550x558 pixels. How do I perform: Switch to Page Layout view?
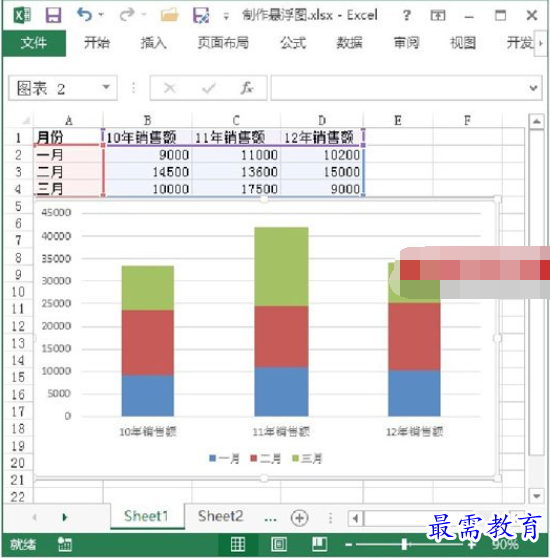[x=279, y=544]
